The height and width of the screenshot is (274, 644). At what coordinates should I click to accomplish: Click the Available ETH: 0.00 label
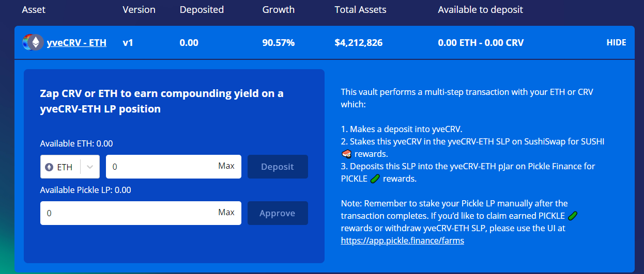click(76, 143)
